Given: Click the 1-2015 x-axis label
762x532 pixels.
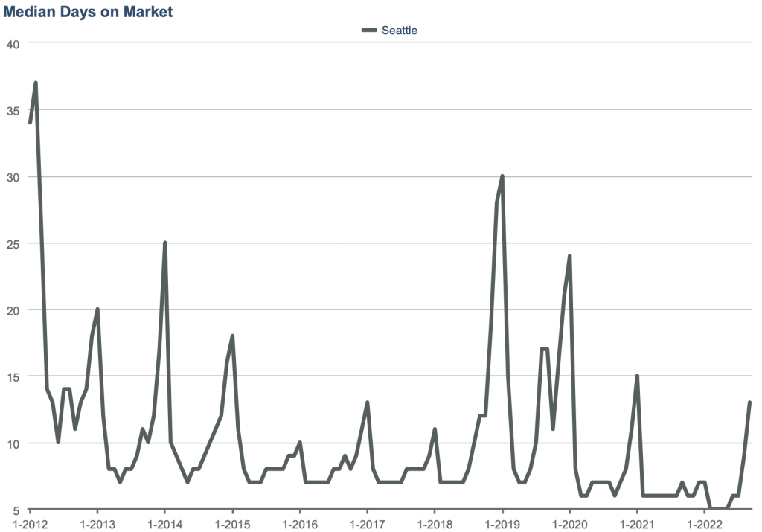Looking at the screenshot, I should point(232,523).
